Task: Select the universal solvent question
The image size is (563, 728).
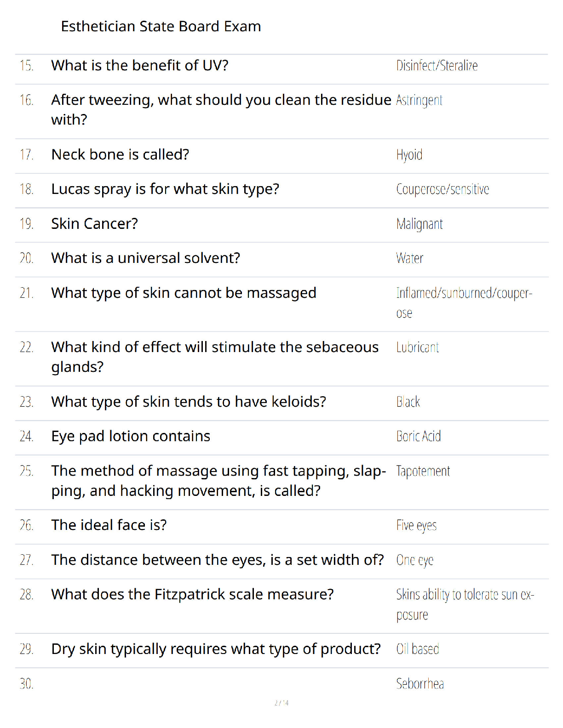Action: point(146,258)
